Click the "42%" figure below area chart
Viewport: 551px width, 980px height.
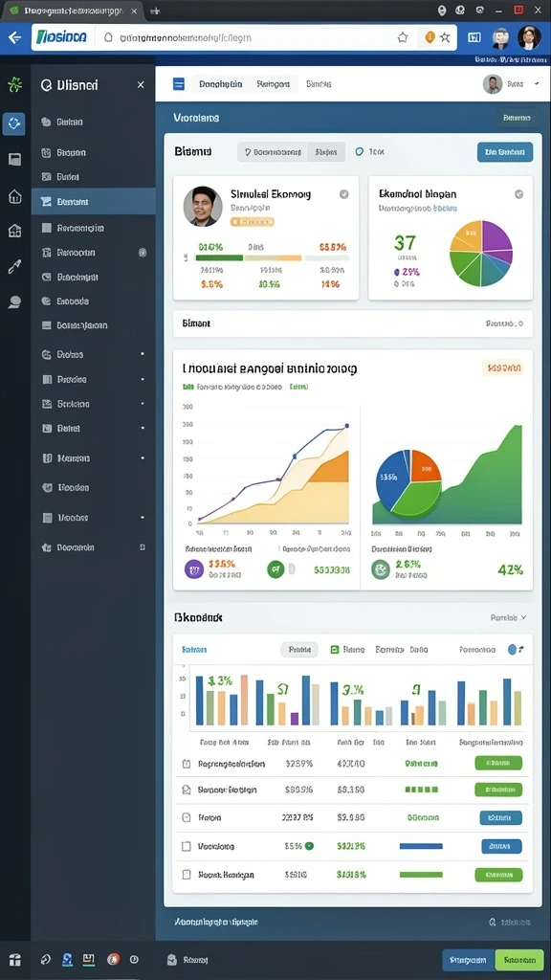point(511,569)
